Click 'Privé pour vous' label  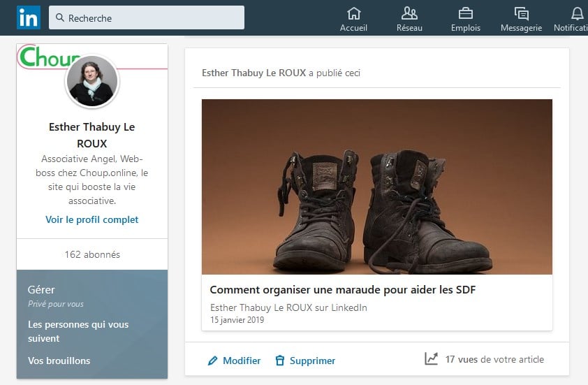point(56,304)
